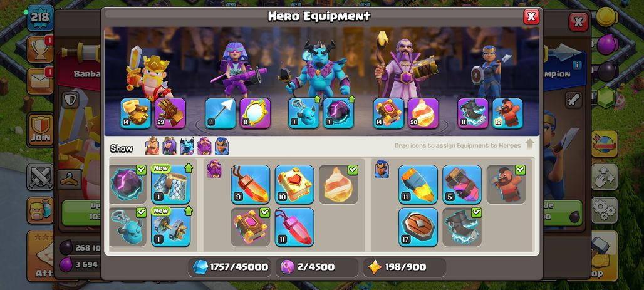Select the new dumbbell equipment item
The image size is (644, 290).
tap(170, 227)
